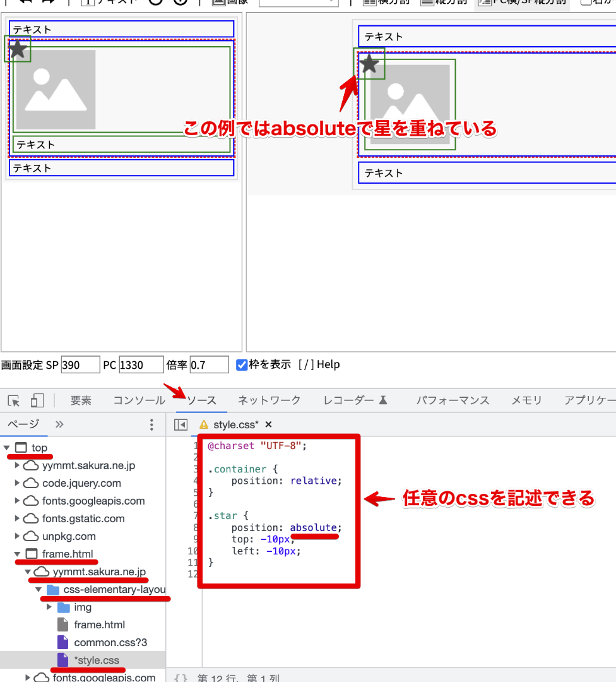Open the 要素 panel tab
Viewport: 616px width, 682px height.
[81, 400]
